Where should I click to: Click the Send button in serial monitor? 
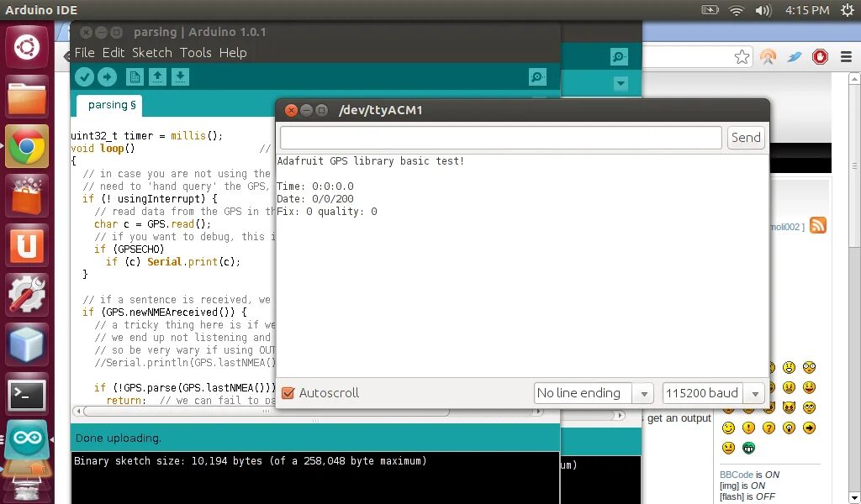[746, 137]
